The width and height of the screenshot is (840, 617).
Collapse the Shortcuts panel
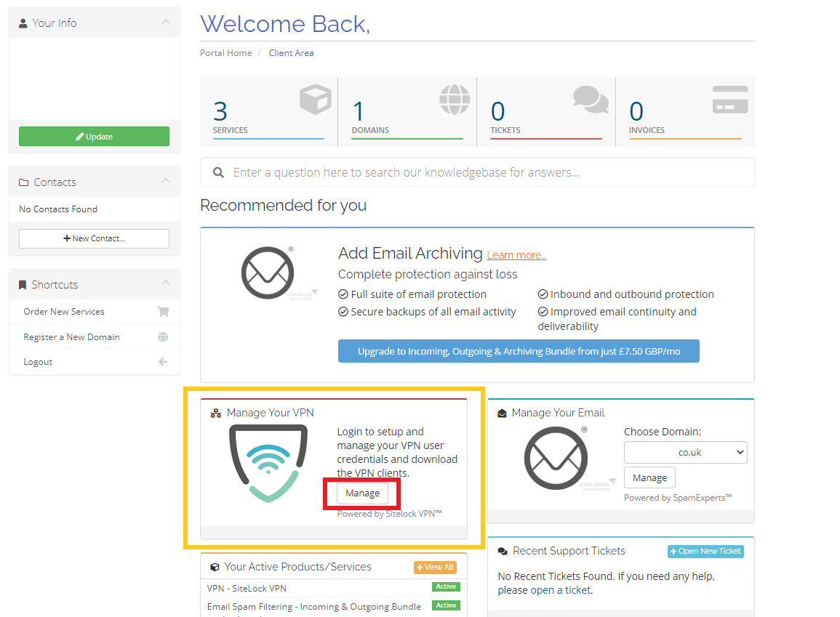pyautogui.click(x=166, y=284)
